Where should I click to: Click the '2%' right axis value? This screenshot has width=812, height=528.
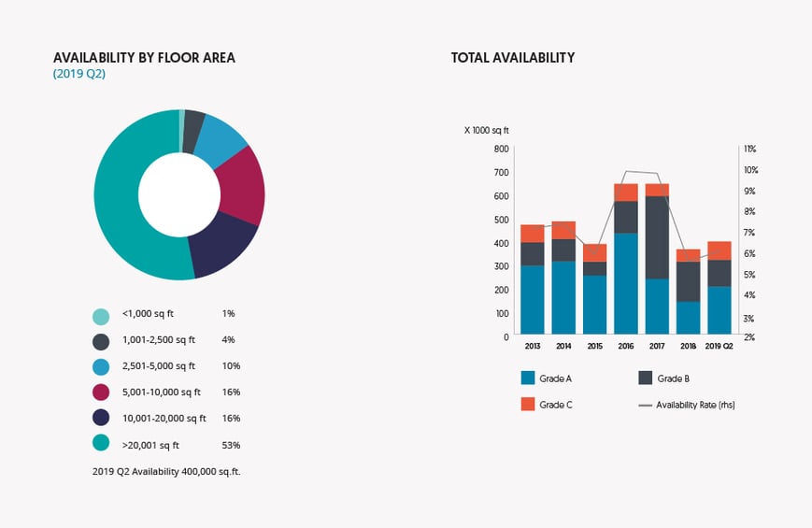[749, 337]
